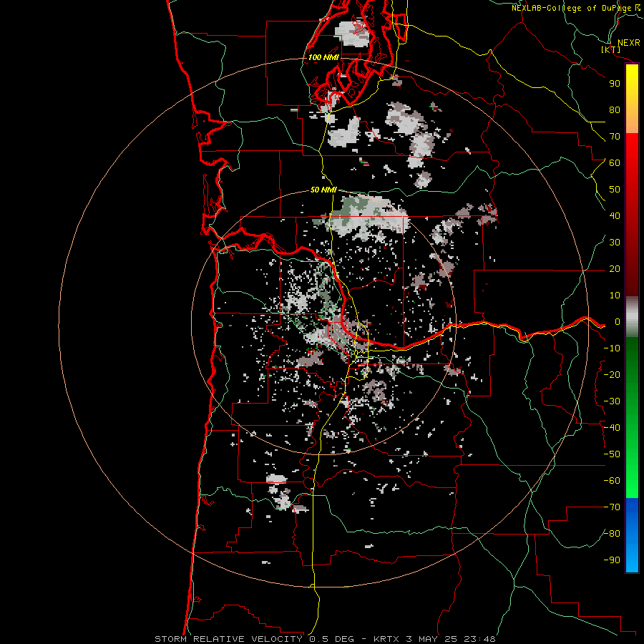This screenshot has height=644, width=644.
Task: Click the -80 value on velocity scale
Action: (612, 534)
